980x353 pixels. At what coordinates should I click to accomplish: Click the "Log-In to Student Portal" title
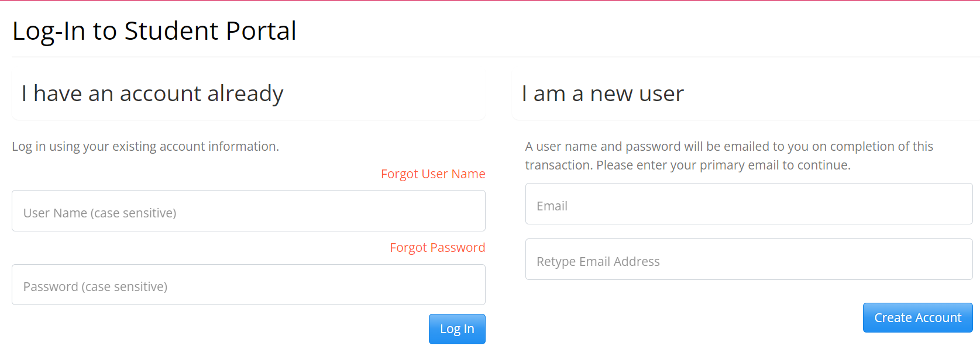[154, 31]
